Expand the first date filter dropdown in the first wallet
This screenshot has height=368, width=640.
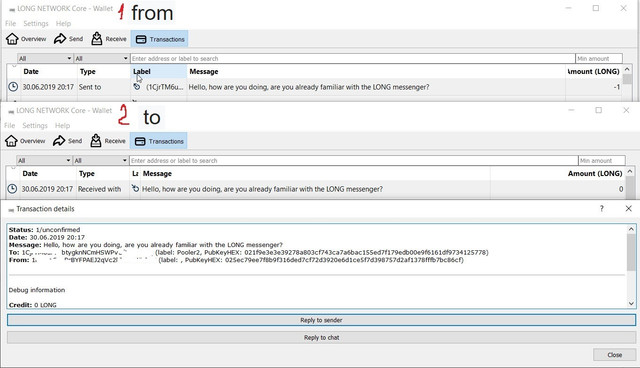45,58
